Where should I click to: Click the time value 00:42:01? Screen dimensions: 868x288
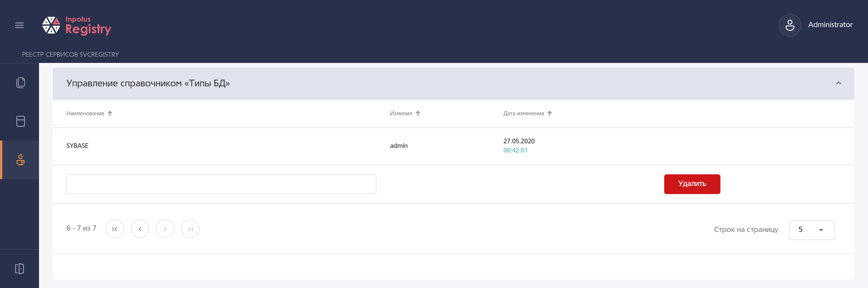(515, 150)
